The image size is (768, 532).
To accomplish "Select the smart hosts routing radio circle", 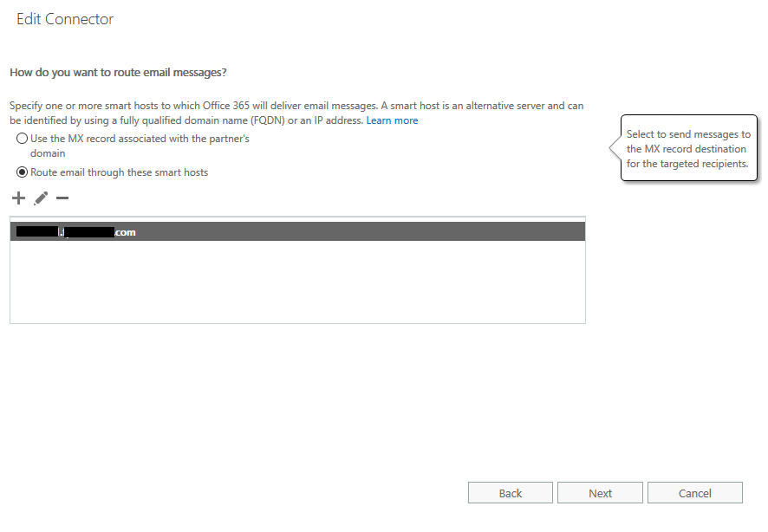I will pos(22,172).
